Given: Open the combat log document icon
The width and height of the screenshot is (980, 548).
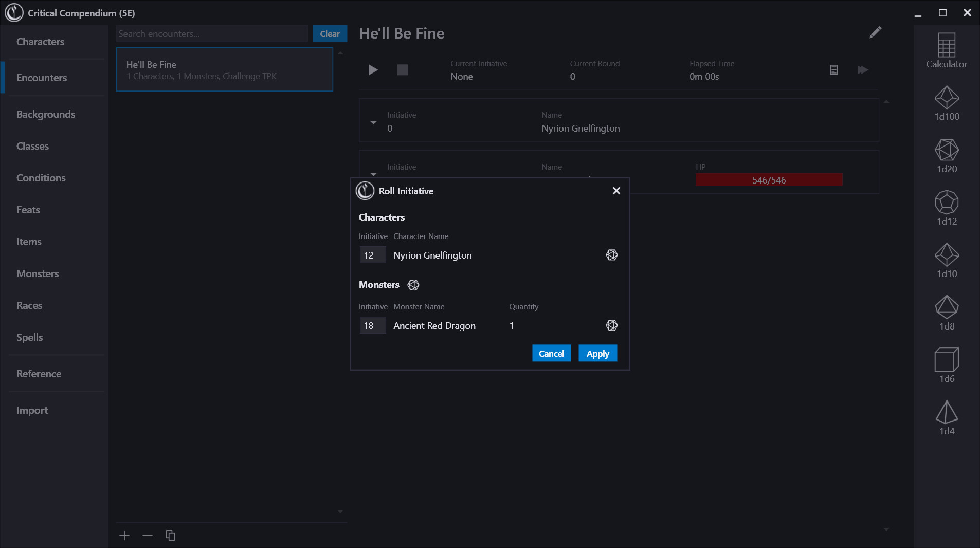Looking at the screenshot, I should [834, 70].
